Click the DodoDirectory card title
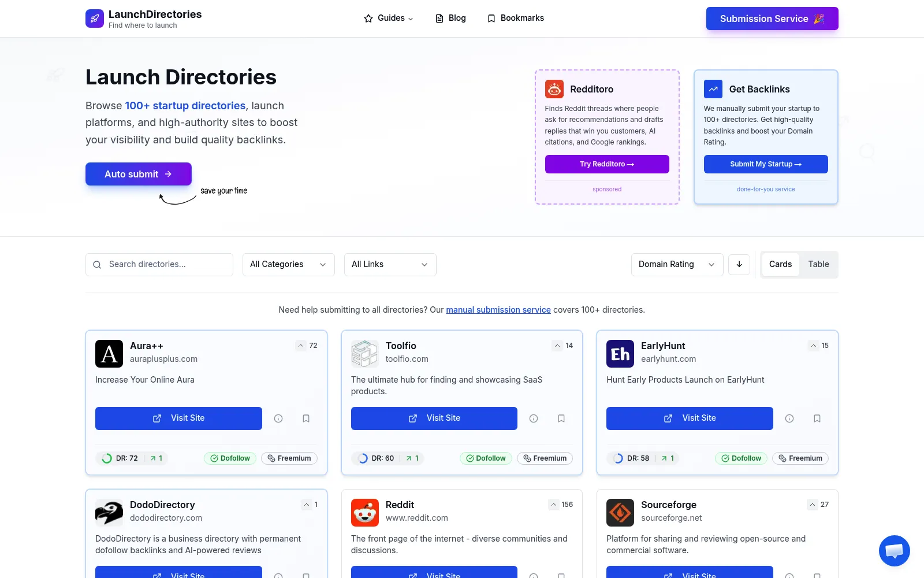Viewport: 924px width, 578px height. (x=162, y=505)
